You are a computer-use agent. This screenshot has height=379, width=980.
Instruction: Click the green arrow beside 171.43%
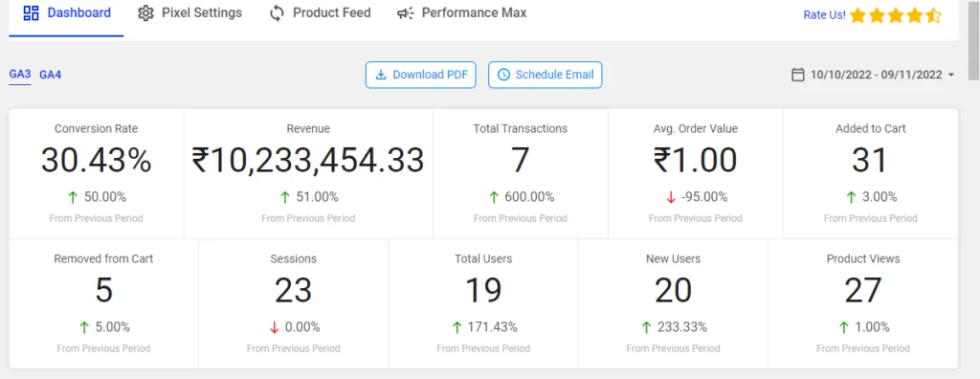[457, 327]
